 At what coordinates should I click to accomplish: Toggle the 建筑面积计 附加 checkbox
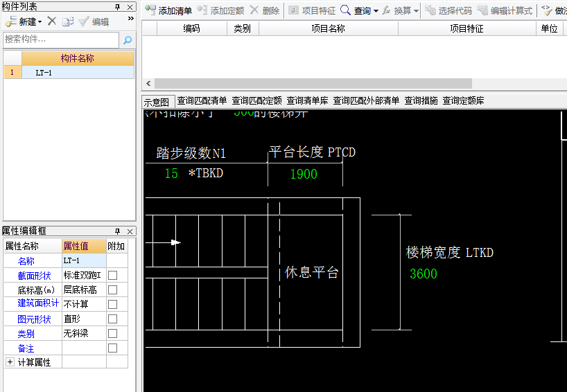pos(112,304)
